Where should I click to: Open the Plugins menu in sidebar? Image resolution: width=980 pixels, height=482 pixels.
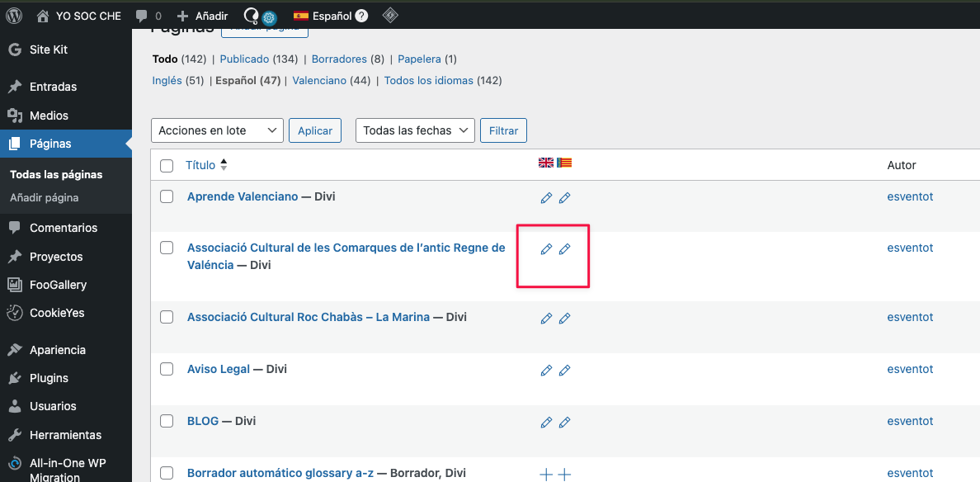[x=49, y=378]
